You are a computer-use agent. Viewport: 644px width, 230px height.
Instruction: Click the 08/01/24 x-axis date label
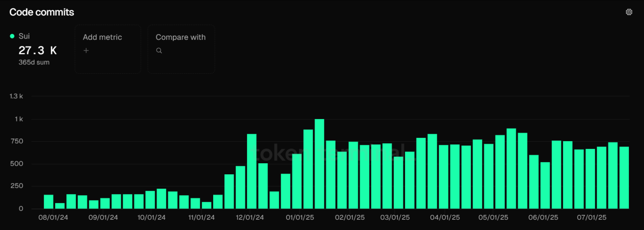[x=53, y=217]
